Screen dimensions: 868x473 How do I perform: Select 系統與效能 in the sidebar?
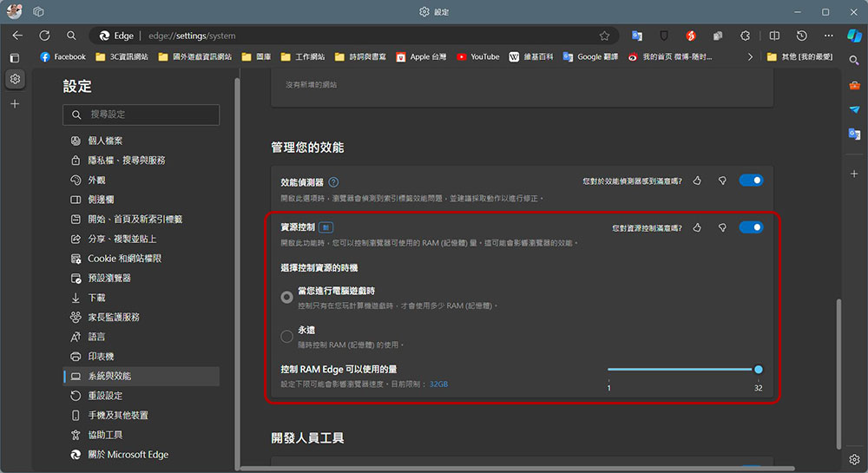(141, 376)
